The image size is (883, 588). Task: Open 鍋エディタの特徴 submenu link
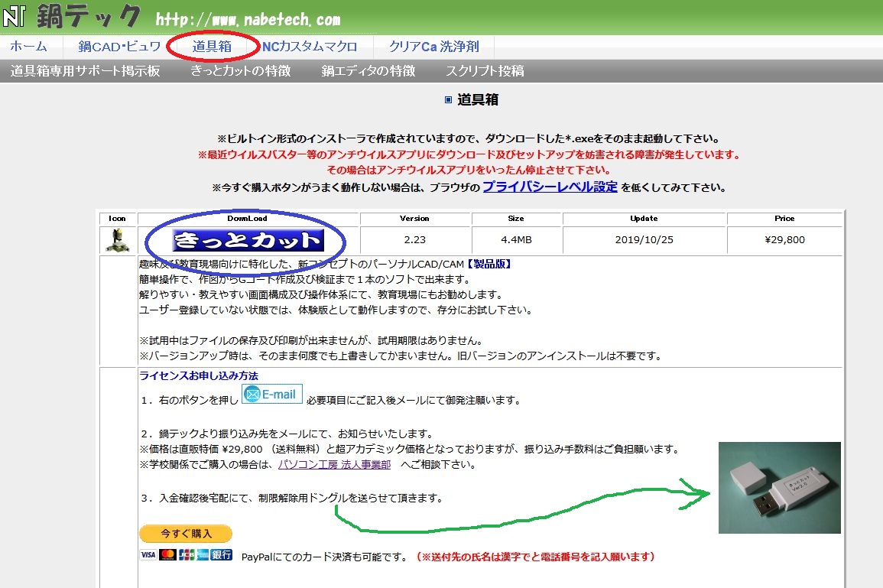point(368,71)
